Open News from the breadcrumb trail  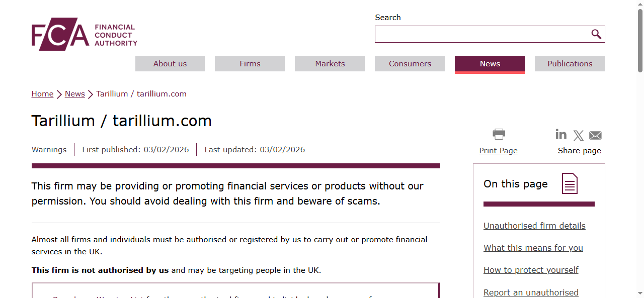[x=74, y=93]
